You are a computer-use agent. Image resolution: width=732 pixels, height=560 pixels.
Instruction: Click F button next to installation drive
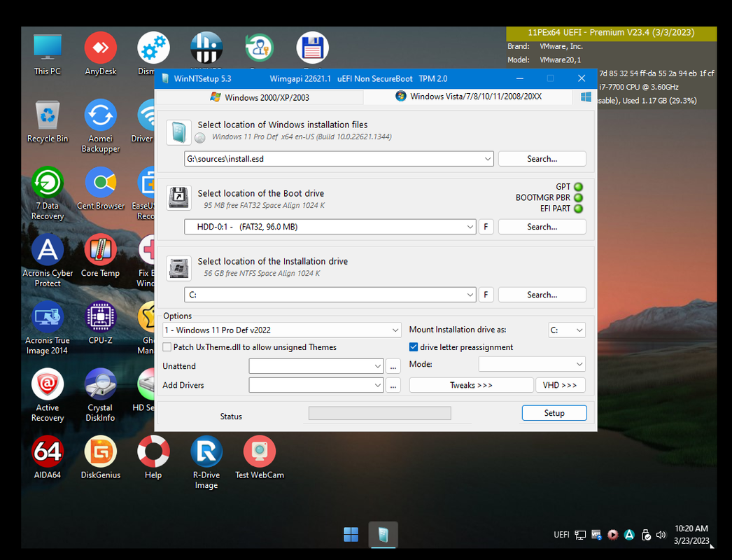click(x=486, y=295)
